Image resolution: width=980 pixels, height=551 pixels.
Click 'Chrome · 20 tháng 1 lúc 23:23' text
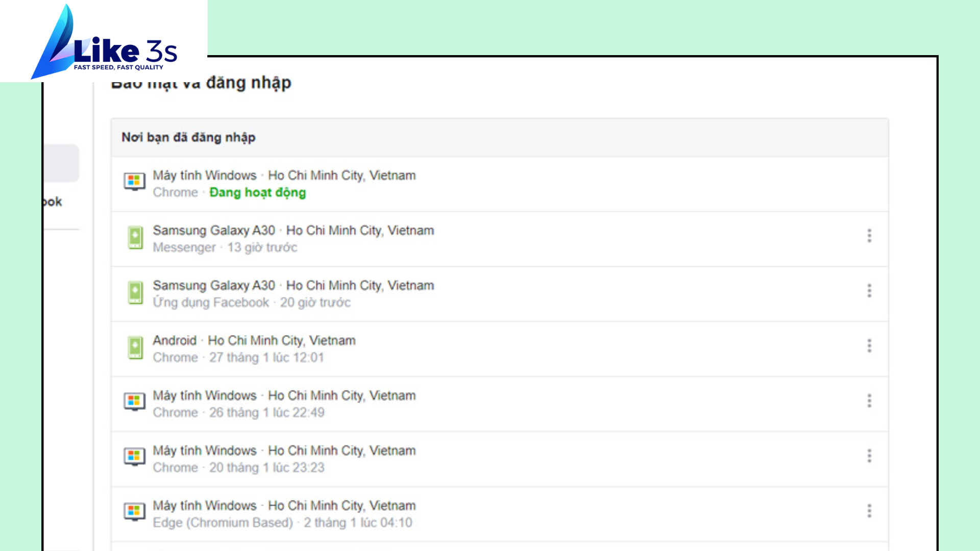238,468
